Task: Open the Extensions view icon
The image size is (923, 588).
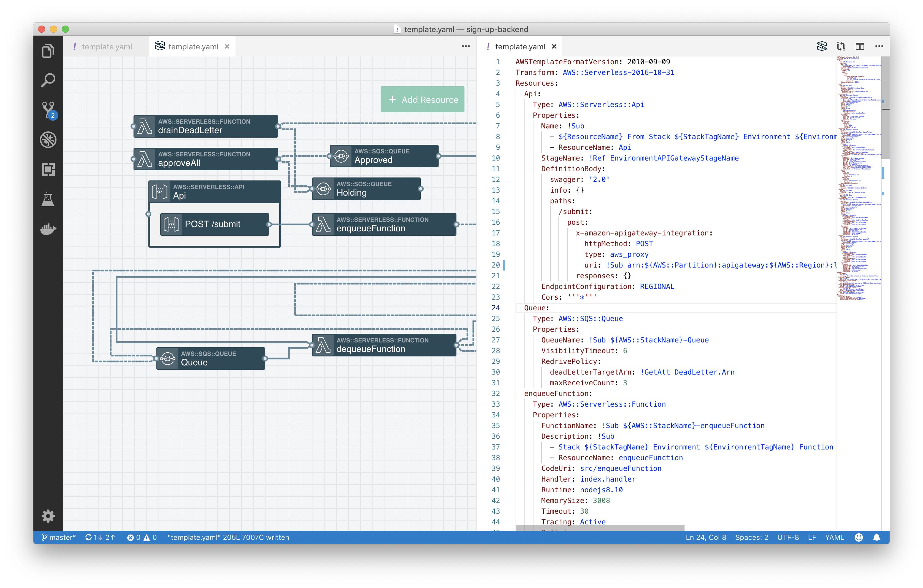Action: click(48, 169)
